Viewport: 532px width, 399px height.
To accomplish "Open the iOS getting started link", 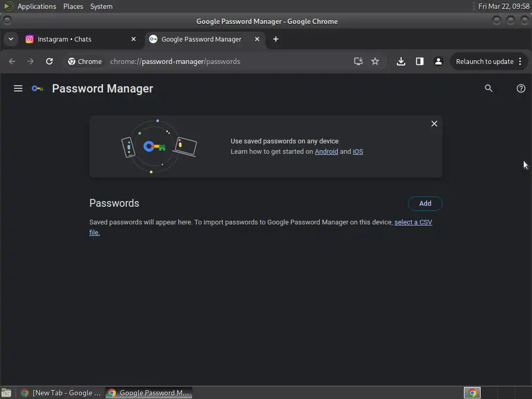I will pyautogui.click(x=358, y=152).
